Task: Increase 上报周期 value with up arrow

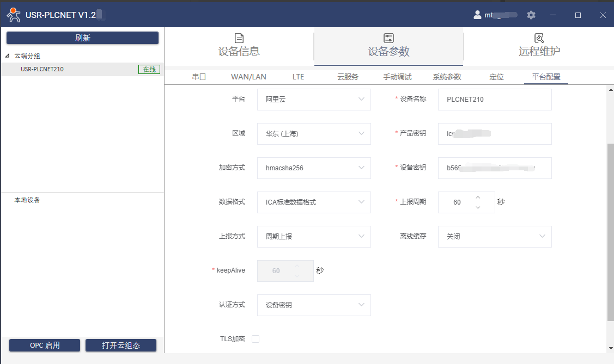Action: pyautogui.click(x=478, y=197)
